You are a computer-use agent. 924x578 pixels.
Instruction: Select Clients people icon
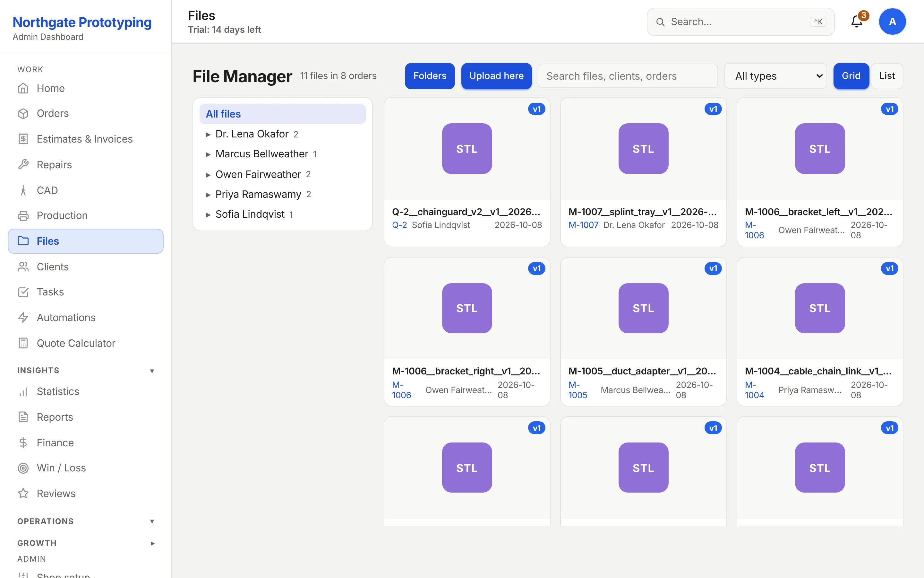click(23, 267)
